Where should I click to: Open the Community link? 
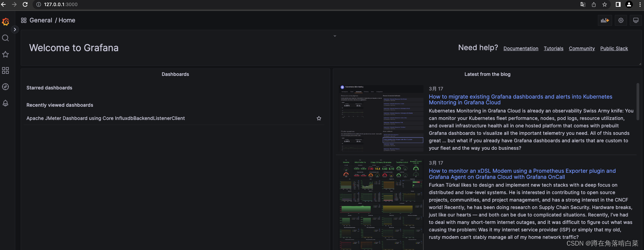582,48
